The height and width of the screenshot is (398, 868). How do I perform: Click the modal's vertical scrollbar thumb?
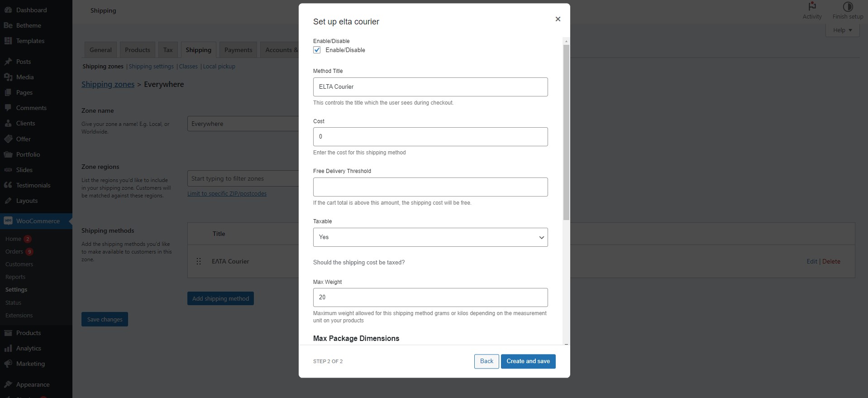pos(566,131)
